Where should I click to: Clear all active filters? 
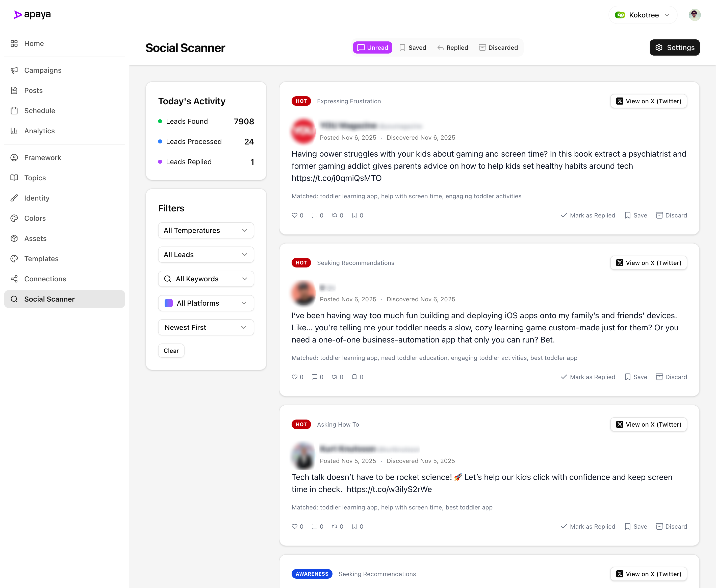171,351
